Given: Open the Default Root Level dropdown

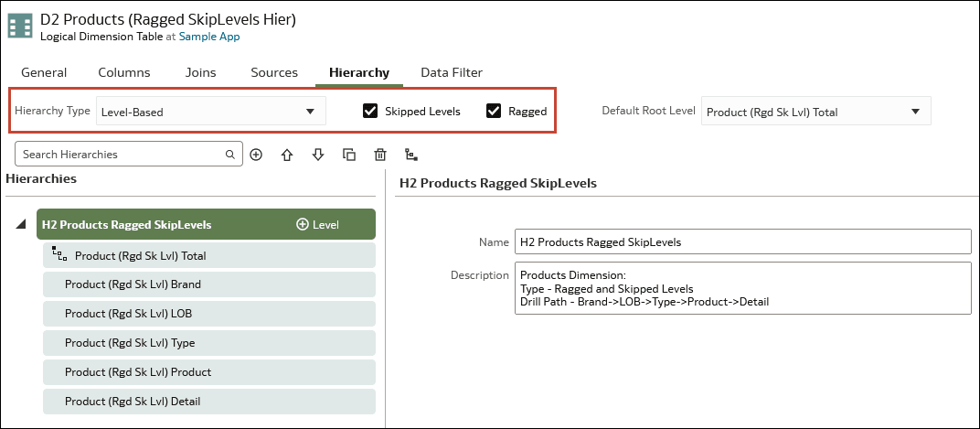Looking at the screenshot, I should coord(815,112).
